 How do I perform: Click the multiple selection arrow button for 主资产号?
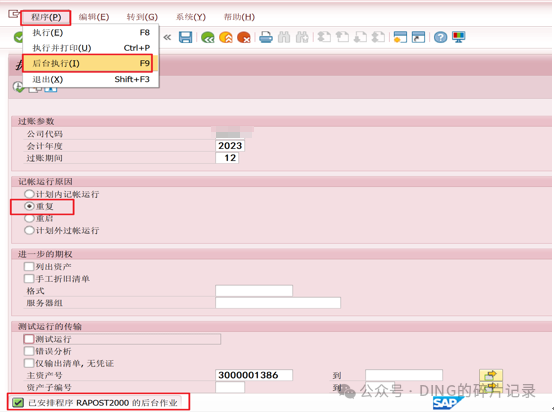pos(491,375)
